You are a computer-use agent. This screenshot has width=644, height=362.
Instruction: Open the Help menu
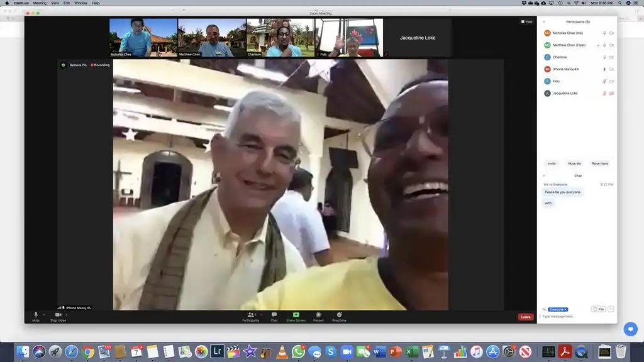(96, 3)
